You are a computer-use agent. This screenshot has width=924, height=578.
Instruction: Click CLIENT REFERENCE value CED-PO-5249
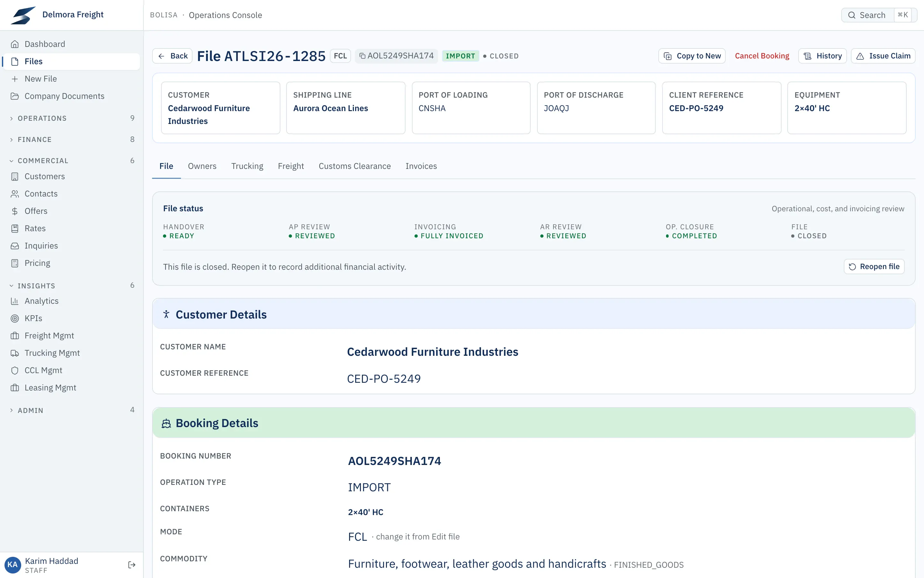(696, 109)
